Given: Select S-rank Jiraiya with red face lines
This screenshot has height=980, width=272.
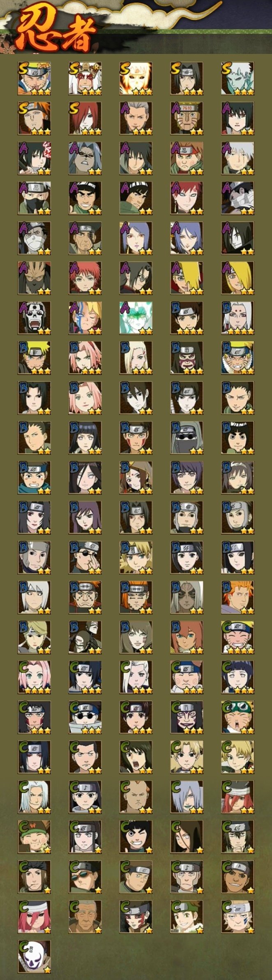Looking at the screenshot, I should coord(85,78).
